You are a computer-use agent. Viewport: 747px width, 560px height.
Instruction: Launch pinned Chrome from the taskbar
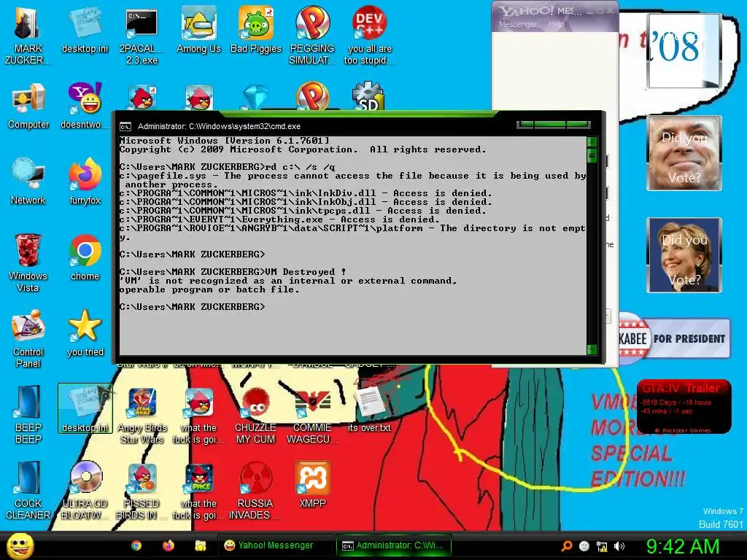136,545
